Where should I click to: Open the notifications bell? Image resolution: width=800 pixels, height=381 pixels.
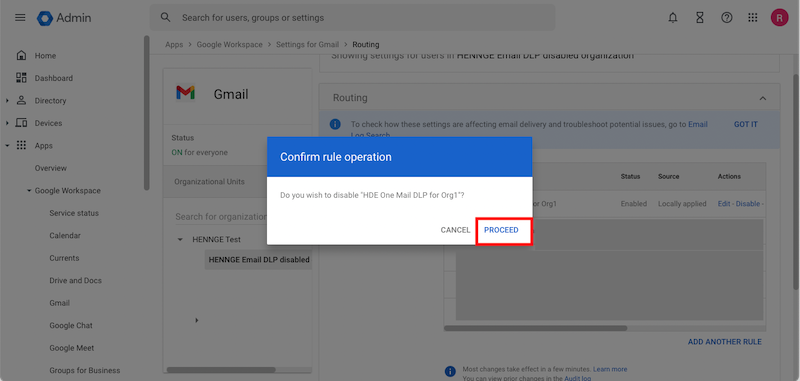(673, 18)
